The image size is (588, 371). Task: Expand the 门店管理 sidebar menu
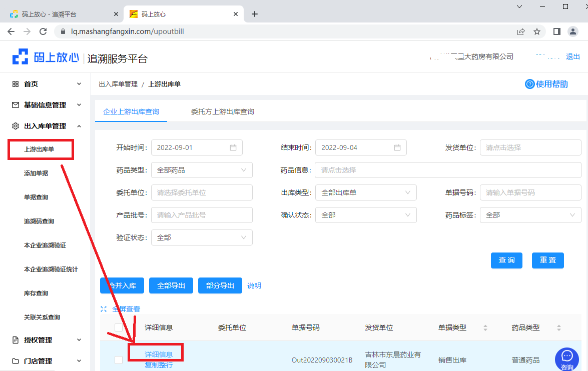[79, 361]
